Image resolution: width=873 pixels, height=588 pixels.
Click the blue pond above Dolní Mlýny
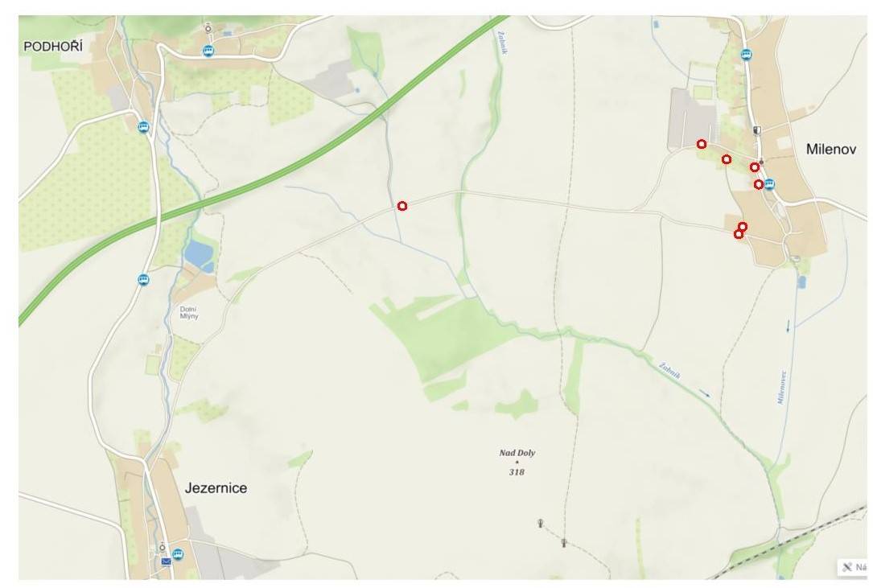pyautogui.click(x=200, y=256)
